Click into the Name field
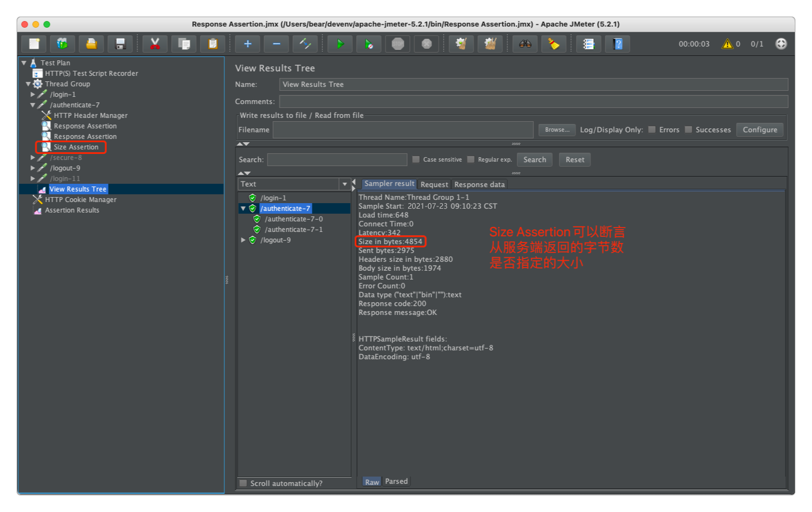Screen dimensions: 812x512 pyautogui.click(x=533, y=84)
